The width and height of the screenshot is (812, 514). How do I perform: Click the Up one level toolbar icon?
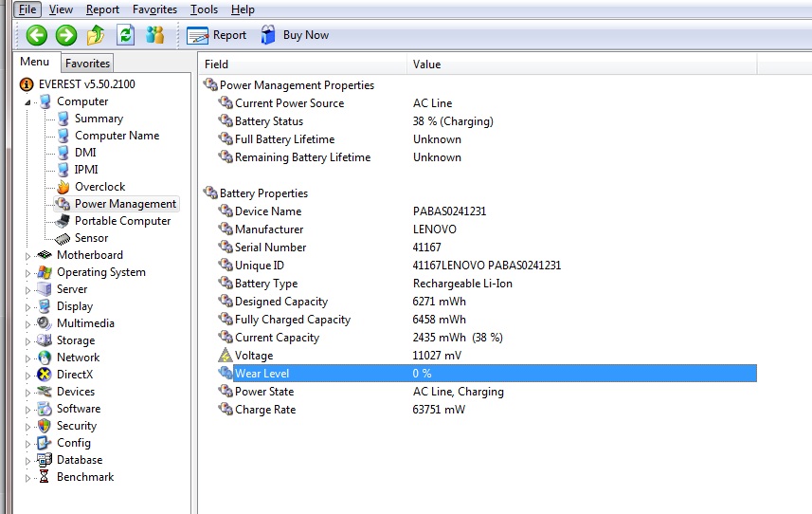pyautogui.click(x=96, y=35)
